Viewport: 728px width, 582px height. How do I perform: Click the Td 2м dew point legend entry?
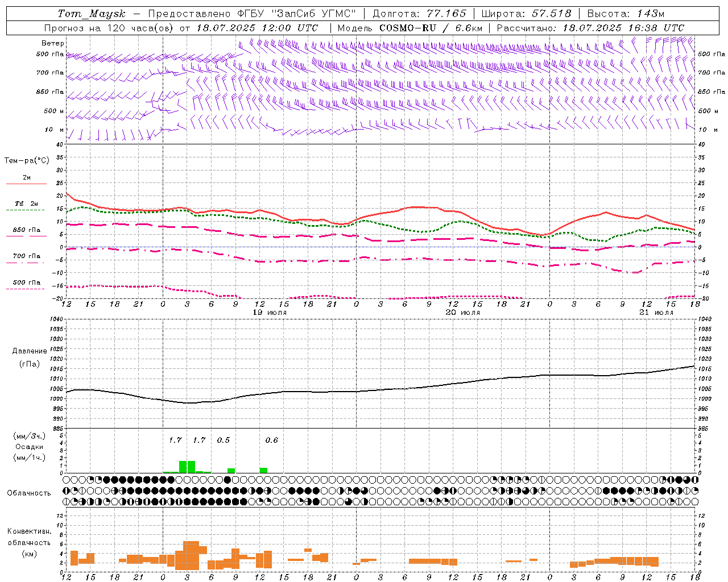27,203
